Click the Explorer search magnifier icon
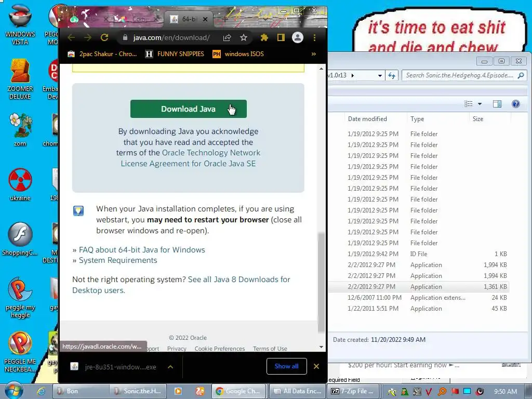532x399 pixels. coord(521,75)
